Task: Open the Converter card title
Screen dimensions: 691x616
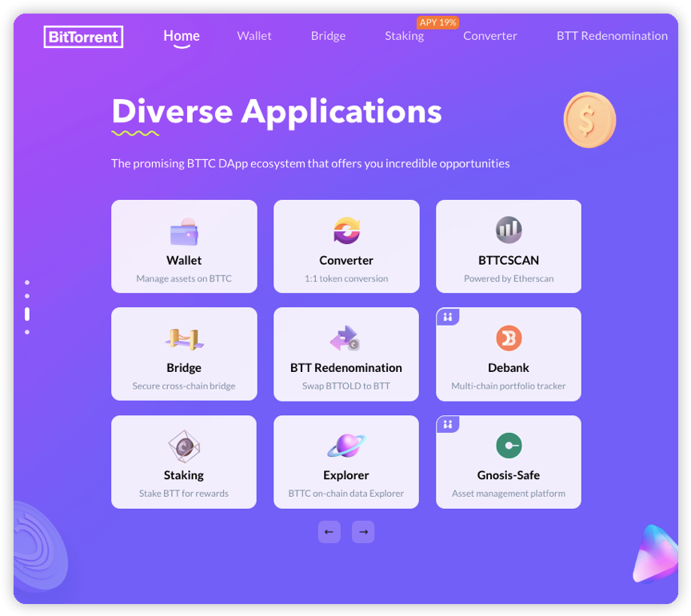Action: (346, 260)
